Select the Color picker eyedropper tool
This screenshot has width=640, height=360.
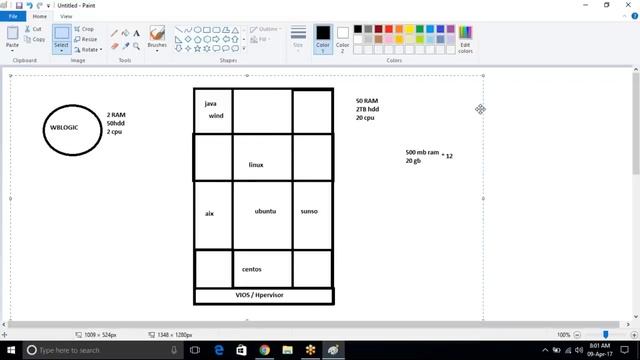(x=126, y=46)
